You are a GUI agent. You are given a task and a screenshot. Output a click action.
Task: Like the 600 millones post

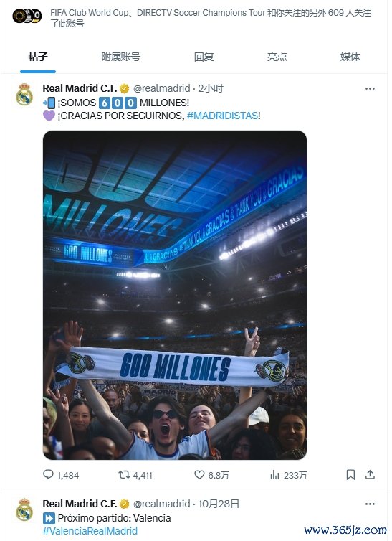point(199,475)
